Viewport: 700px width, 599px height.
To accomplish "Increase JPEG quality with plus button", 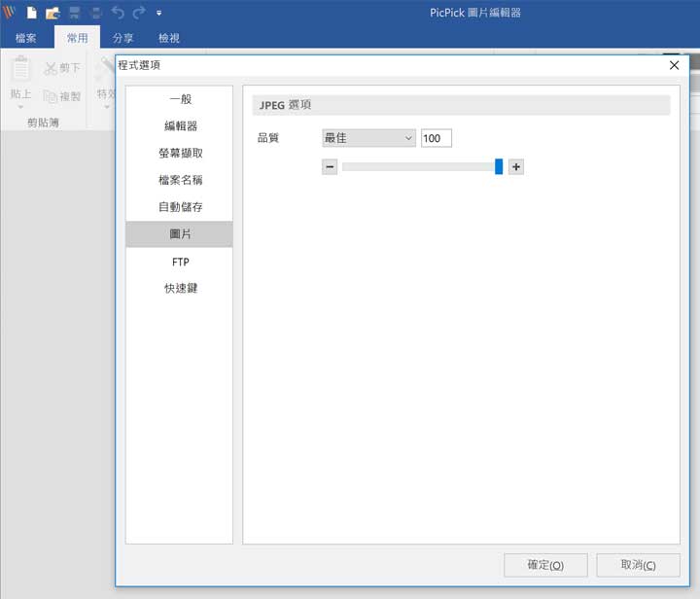I will point(516,167).
